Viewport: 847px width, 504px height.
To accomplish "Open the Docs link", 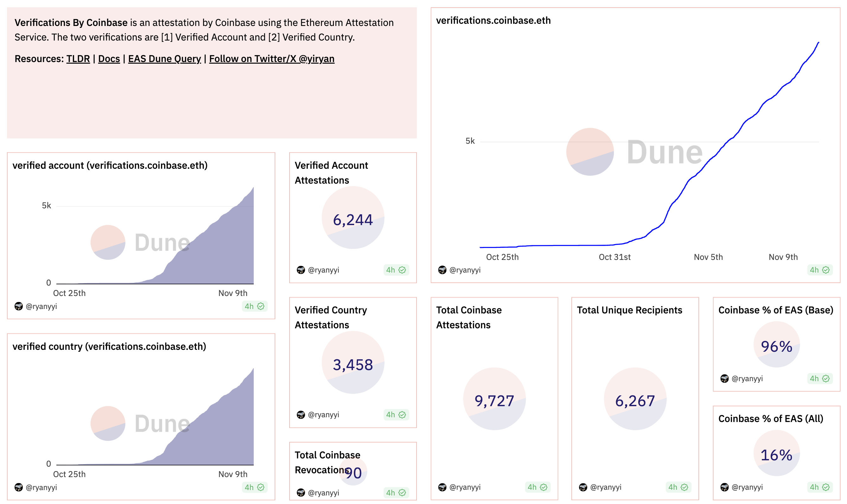I will click(109, 59).
